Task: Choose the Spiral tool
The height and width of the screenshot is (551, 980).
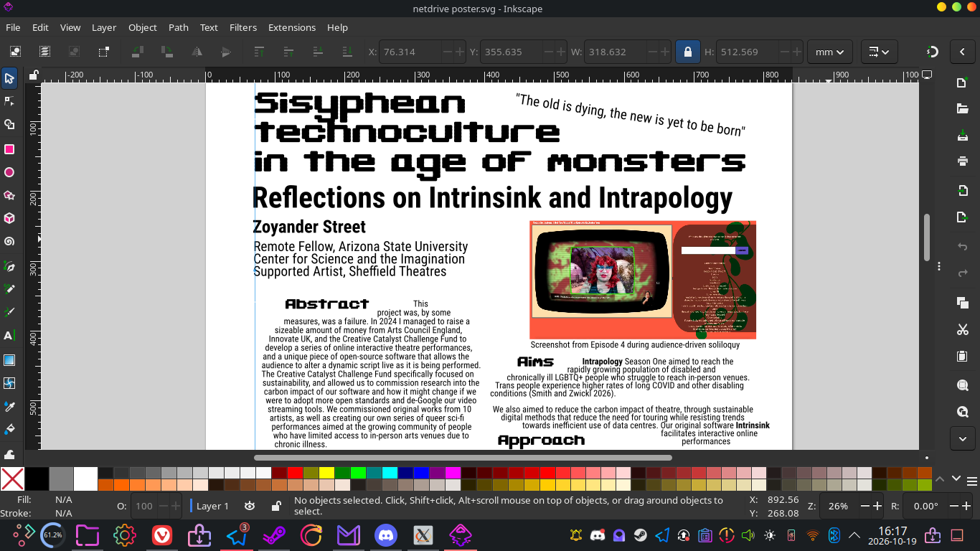Action: point(9,242)
